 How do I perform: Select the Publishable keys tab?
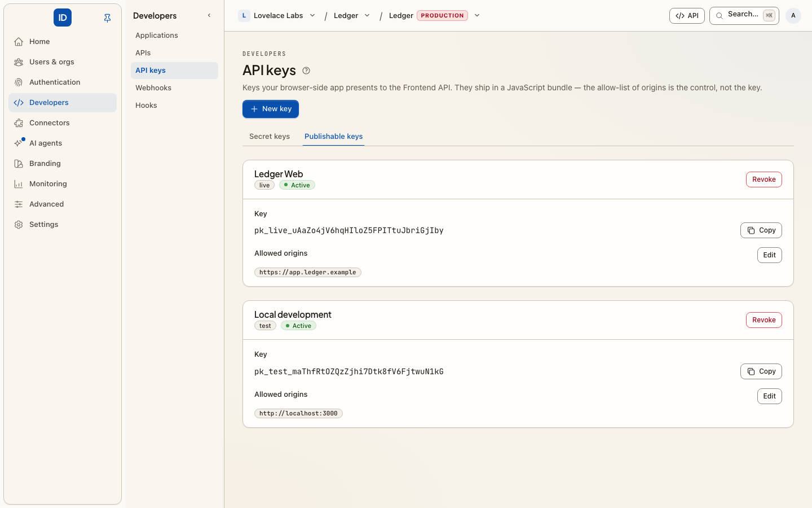pos(333,137)
